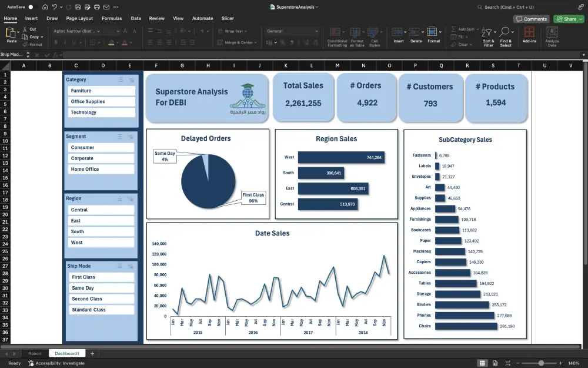588x368 pixels.
Task: Add a new sheet with plus button
Action: (92, 353)
